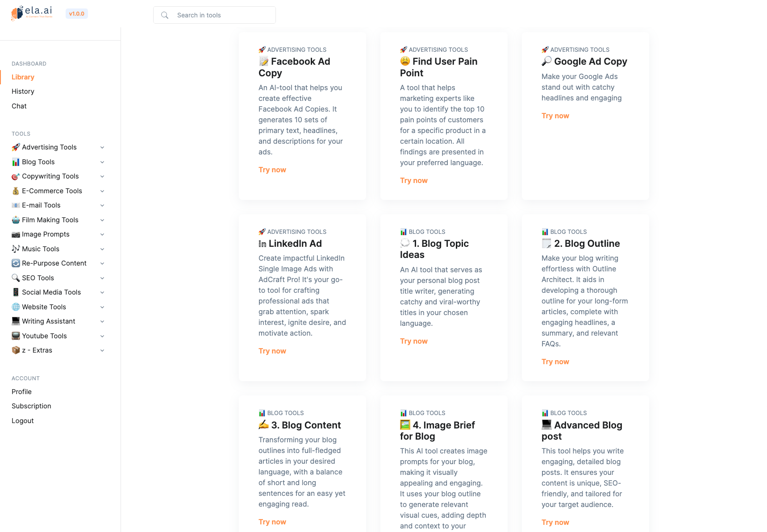The height and width of the screenshot is (532, 767).
Task: Select Logout in the sidebar
Action: coord(23,421)
